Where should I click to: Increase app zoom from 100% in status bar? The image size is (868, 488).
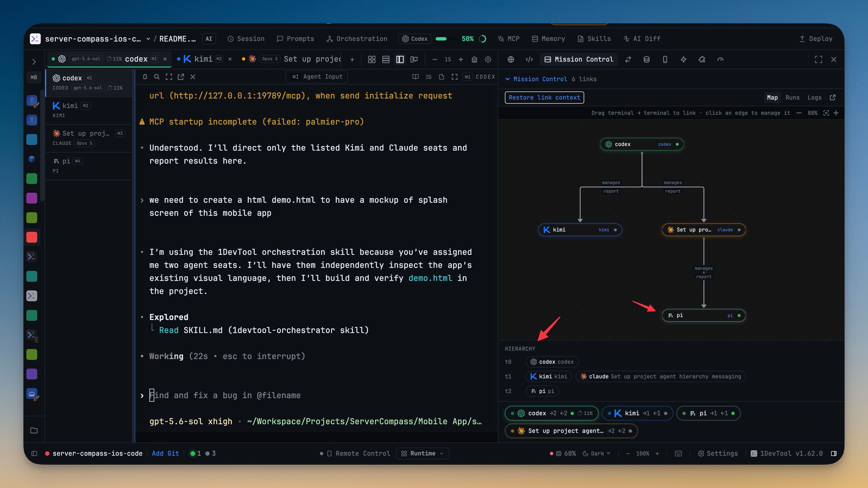point(657,453)
